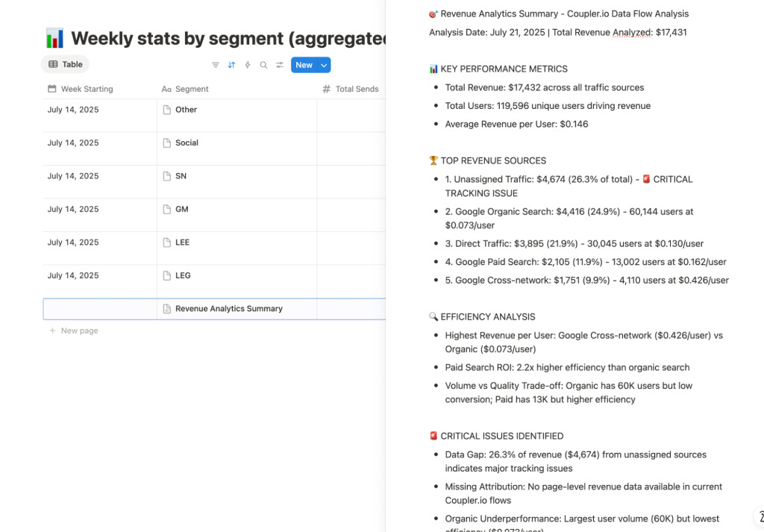Viewport: 764px width, 532px height.
Task: Click the CRITICAL ISSUES IDENTIFIED heading
Action: [x=496, y=436]
